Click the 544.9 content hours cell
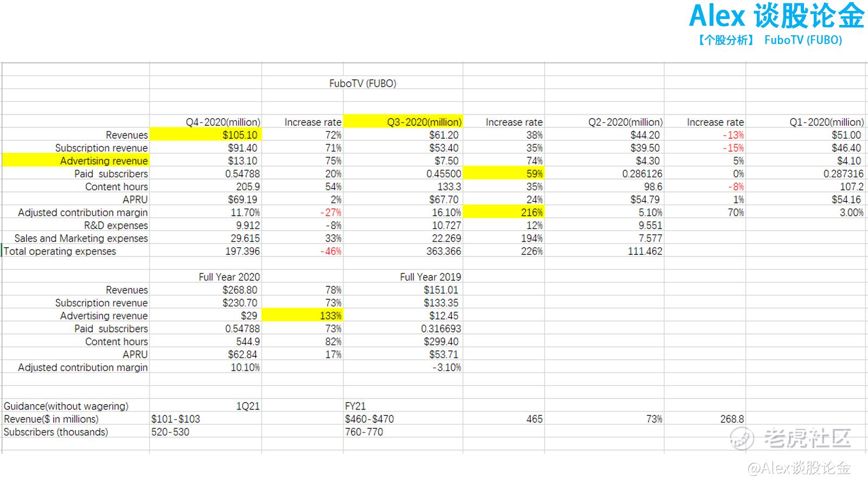Screen dimensions: 868x488 pos(206,342)
